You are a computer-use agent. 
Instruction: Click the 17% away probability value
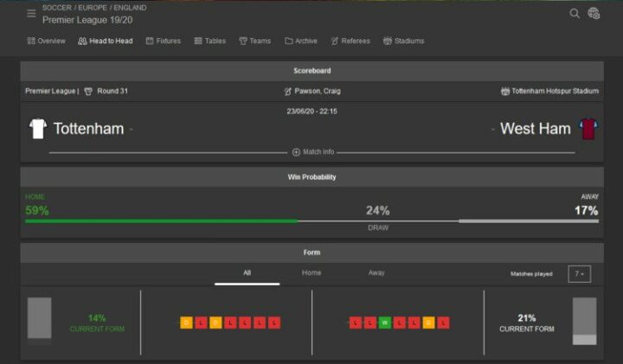tap(587, 210)
